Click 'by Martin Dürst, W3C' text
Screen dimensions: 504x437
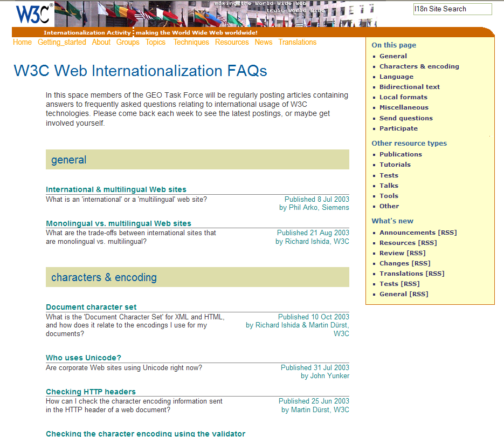[315, 409]
